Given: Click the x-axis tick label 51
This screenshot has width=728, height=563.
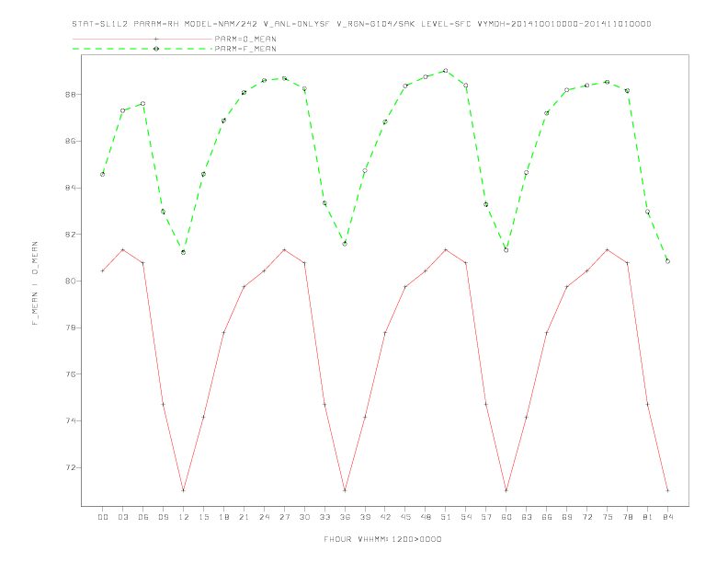Looking at the screenshot, I should [x=446, y=517].
